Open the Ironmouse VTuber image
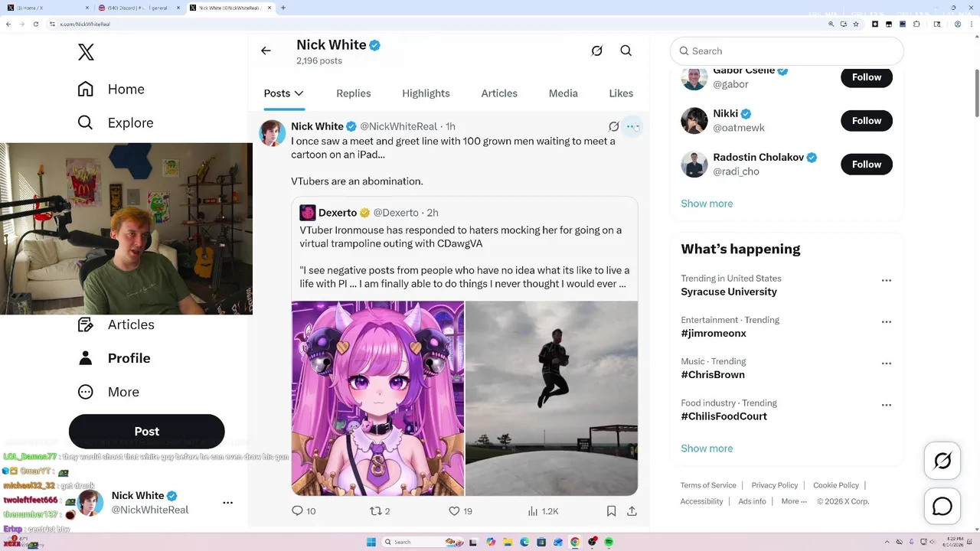The image size is (980, 551). click(x=377, y=399)
